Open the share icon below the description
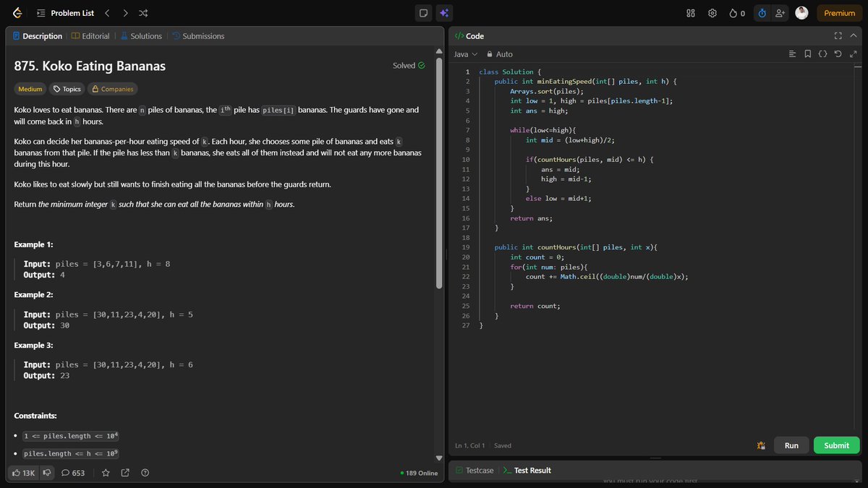 (124, 472)
